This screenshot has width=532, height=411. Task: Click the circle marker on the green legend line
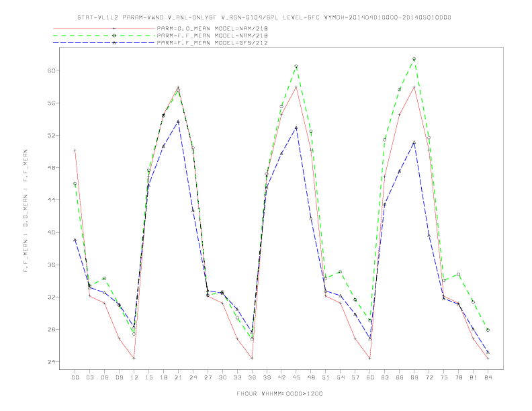coord(114,36)
